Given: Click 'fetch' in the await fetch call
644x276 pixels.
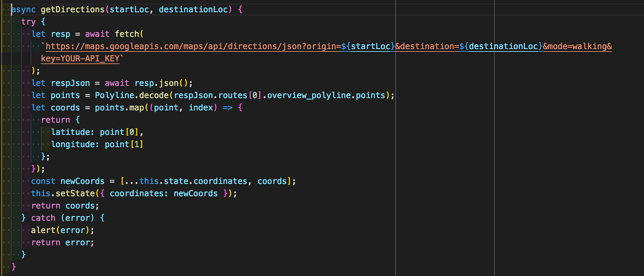Looking at the screenshot, I should [127, 34].
